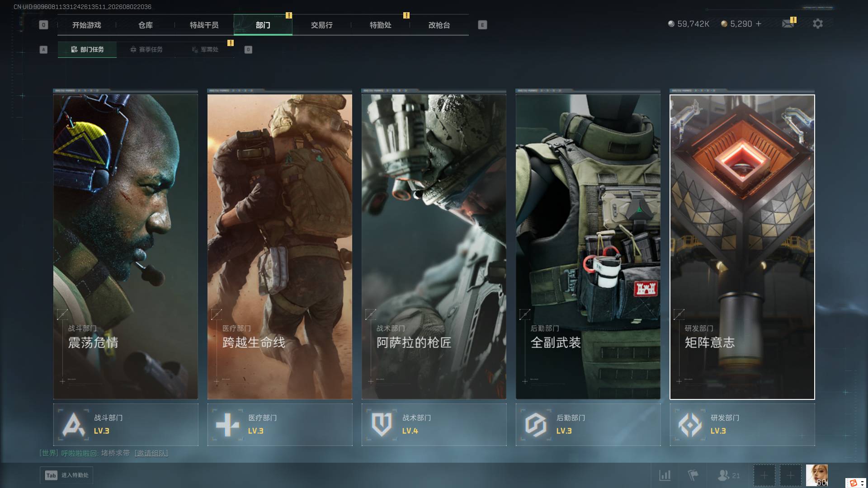Click the 后勤部门 LV.3 level panel

click(x=588, y=425)
